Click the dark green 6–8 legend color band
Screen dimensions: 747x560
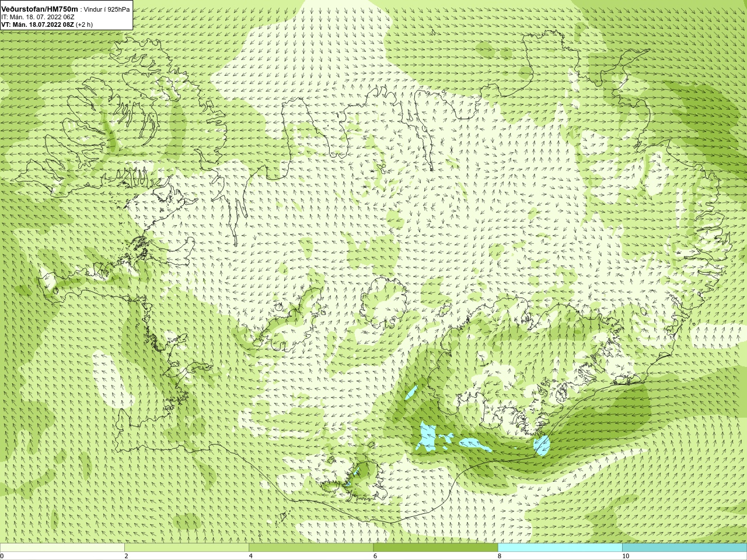click(435, 548)
